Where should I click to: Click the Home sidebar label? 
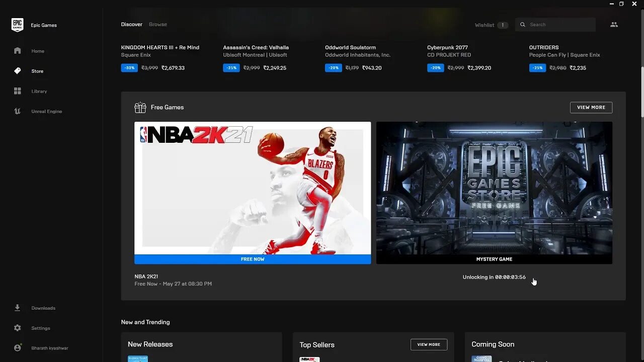tap(38, 51)
